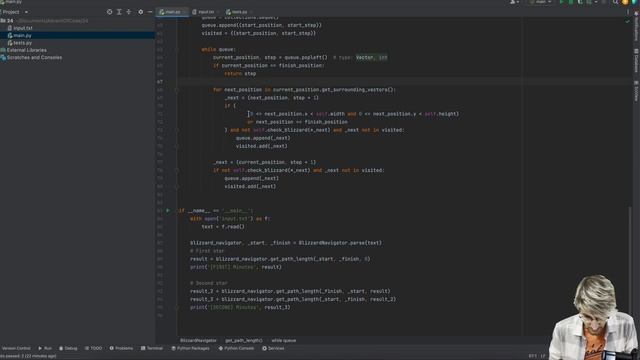640x360 pixels.
Task: Open the run configuration dropdown
Action: [540, 2]
